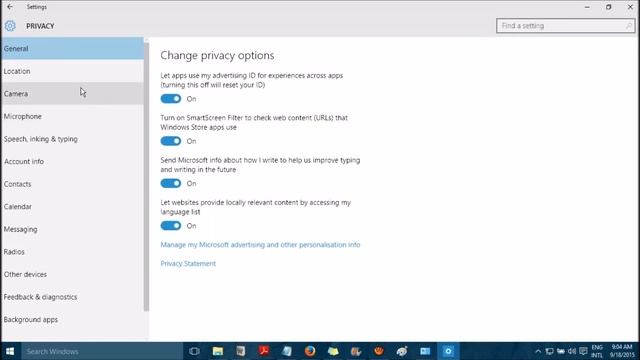Screen dimensions: 640x360
Task: Show hidden system tray icons
Action: (x=538, y=351)
